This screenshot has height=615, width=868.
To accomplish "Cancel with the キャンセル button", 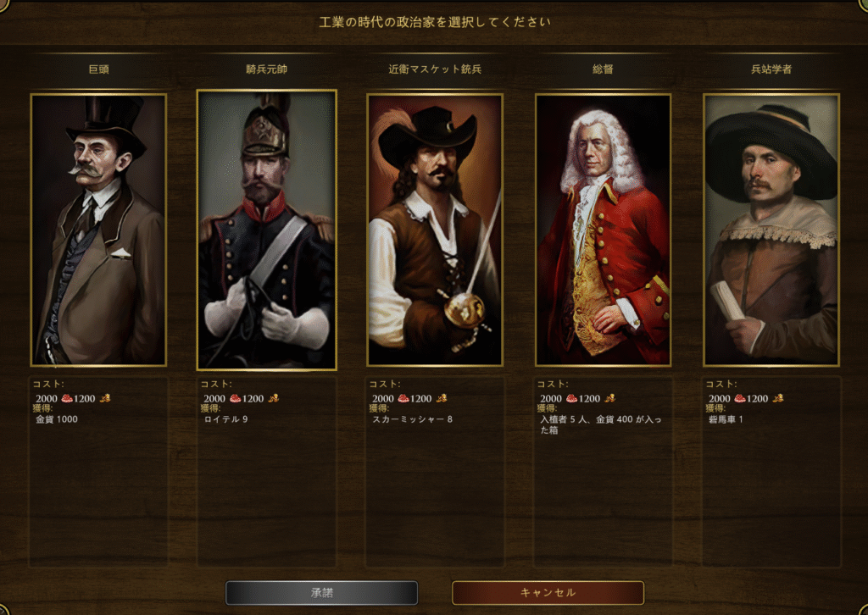I will (x=548, y=593).
